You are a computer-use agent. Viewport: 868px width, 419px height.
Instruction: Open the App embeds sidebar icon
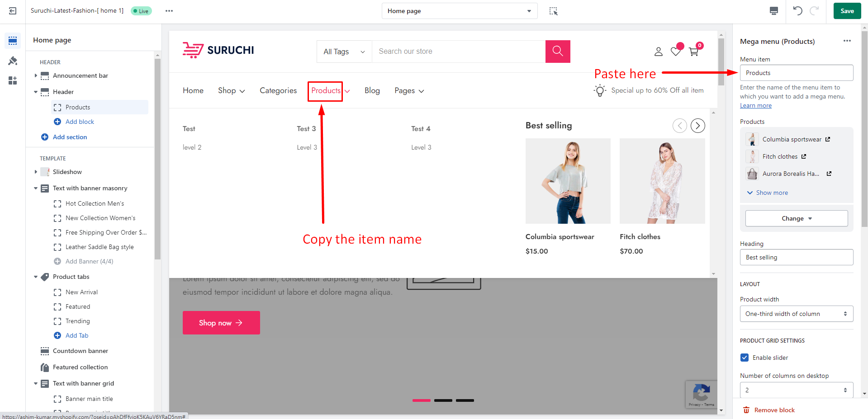(x=13, y=80)
